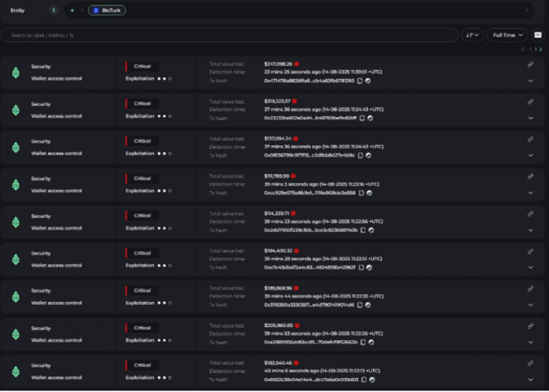Copy the tx hash of the $247,098.26 alert

pos(360,80)
